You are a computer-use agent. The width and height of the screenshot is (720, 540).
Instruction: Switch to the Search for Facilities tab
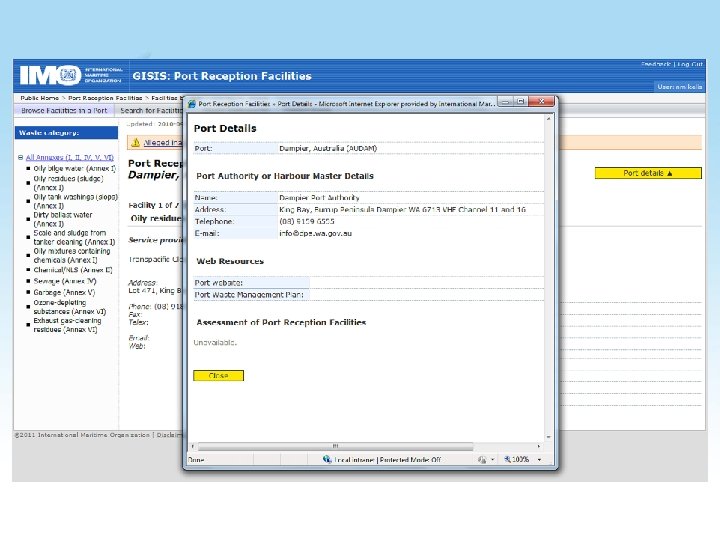click(151, 111)
